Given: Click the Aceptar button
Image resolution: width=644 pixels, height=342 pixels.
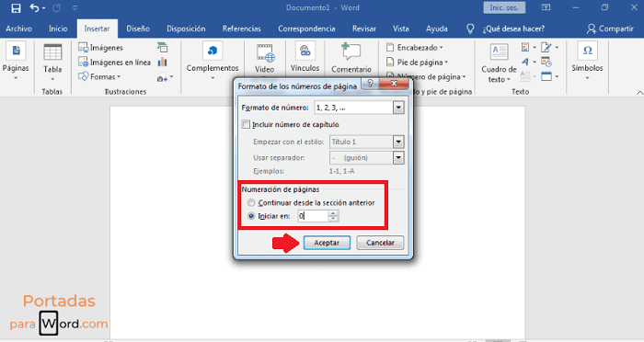Looking at the screenshot, I should 327,243.
